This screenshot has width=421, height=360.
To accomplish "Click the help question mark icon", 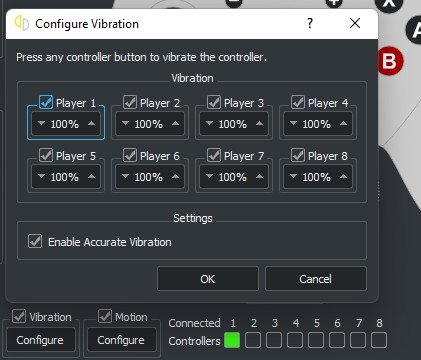I will pos(310,23).
